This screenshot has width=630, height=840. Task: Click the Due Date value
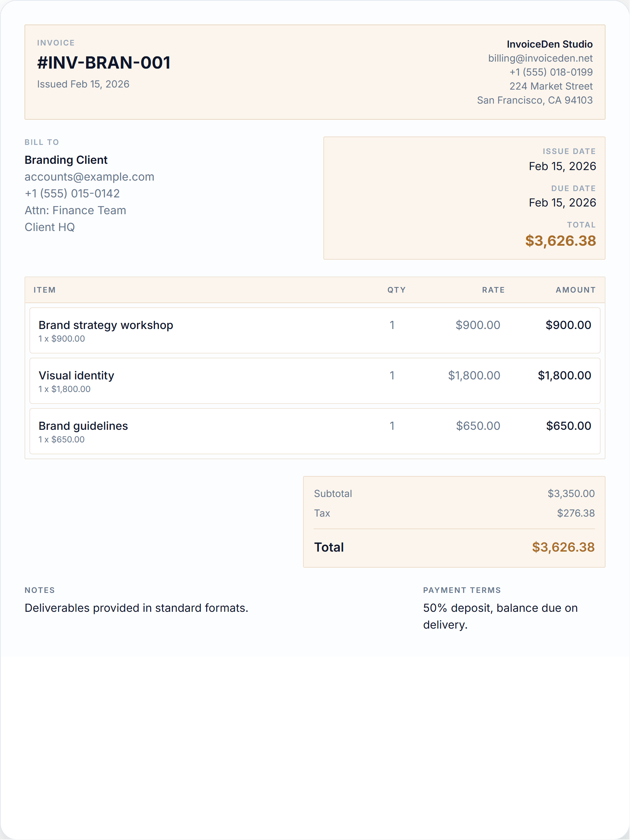tap(562, 202)
